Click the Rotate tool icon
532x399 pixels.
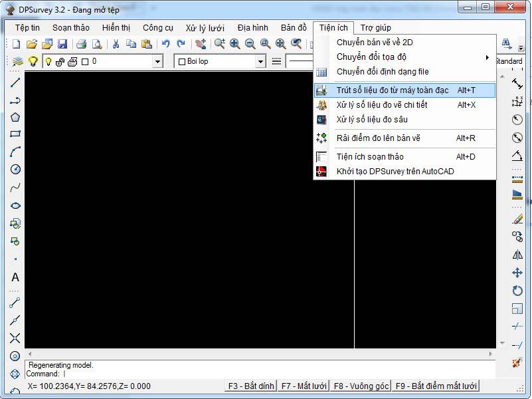[x=517, y=291]
